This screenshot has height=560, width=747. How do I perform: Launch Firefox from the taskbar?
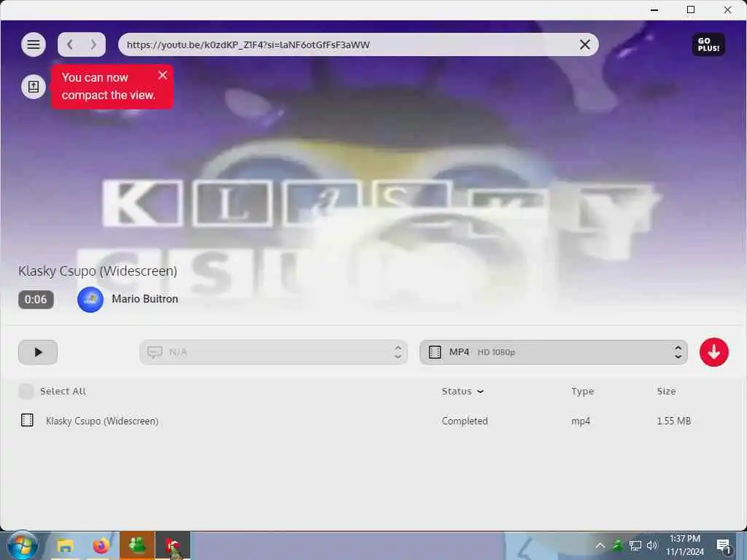click(101, 545)
